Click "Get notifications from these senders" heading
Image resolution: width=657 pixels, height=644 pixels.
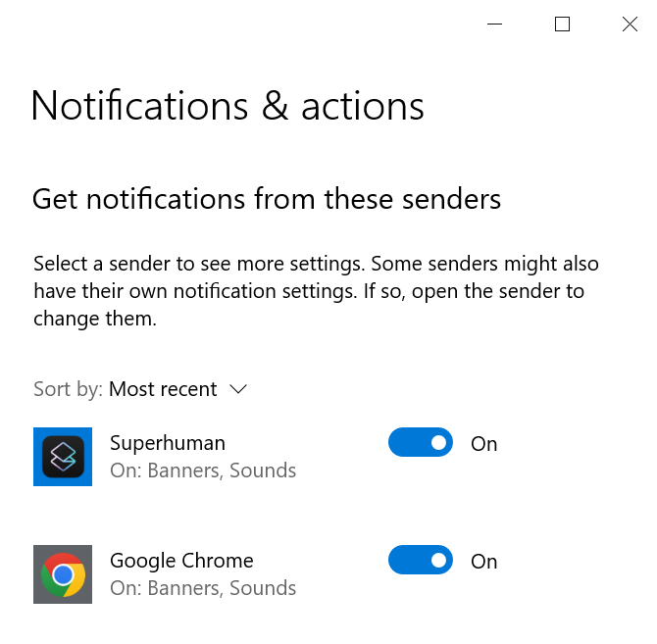pos(267,200)
